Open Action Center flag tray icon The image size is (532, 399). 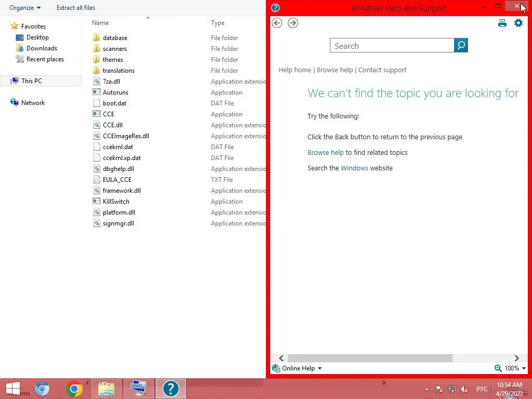click(439, 389)
